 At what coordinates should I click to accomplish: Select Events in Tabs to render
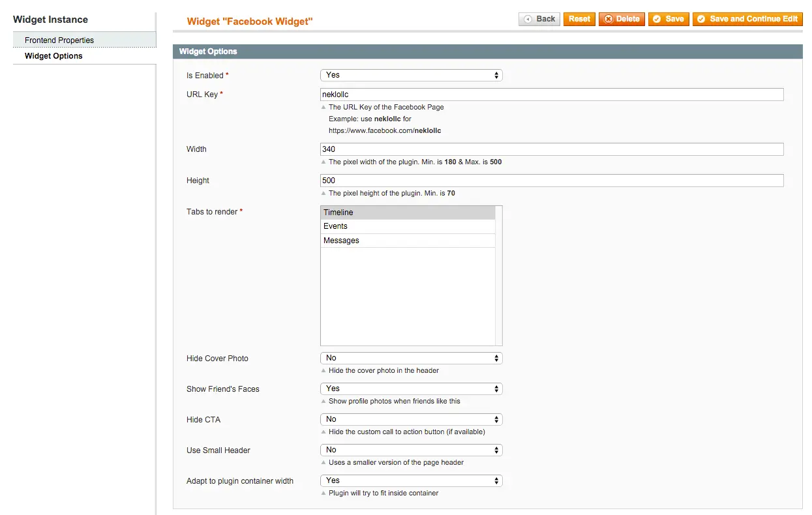(x=408, y=226)
